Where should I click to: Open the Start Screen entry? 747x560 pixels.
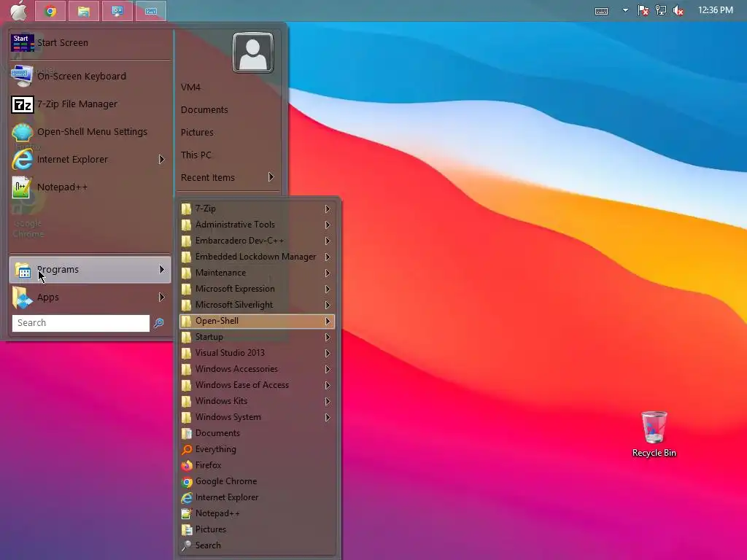click(90, 43)
